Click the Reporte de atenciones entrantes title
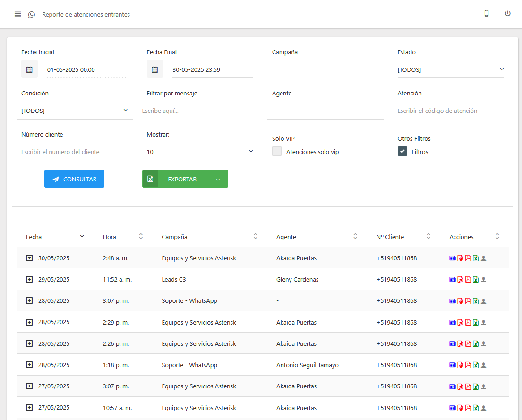Screen dimensions: 522x420 tap(86, 14)
